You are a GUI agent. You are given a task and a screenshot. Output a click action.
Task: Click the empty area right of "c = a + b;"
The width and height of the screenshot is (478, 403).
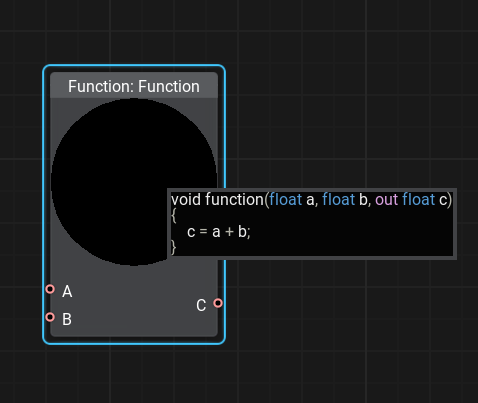(x=350, y=232)
